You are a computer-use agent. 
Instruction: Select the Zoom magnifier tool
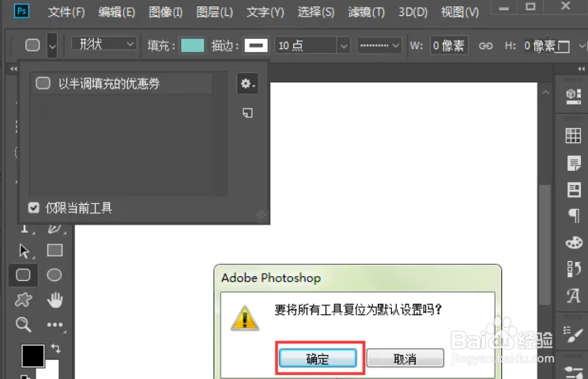coord(23,324)
